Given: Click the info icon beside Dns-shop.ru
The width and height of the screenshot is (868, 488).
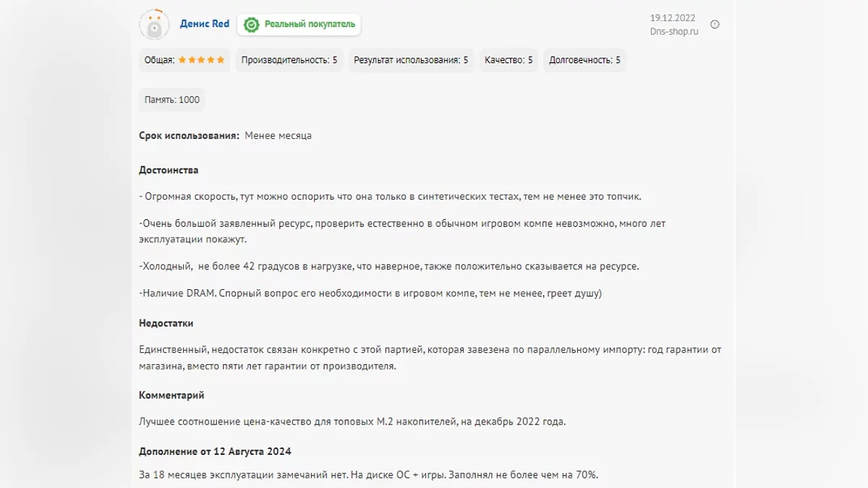Looking at the screenshot, I should pyautogui.click(x=715, y=25).
